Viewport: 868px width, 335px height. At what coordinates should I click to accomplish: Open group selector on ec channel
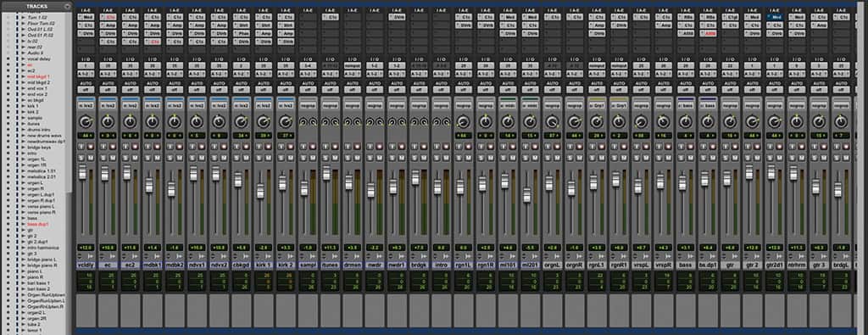(108, 104)
